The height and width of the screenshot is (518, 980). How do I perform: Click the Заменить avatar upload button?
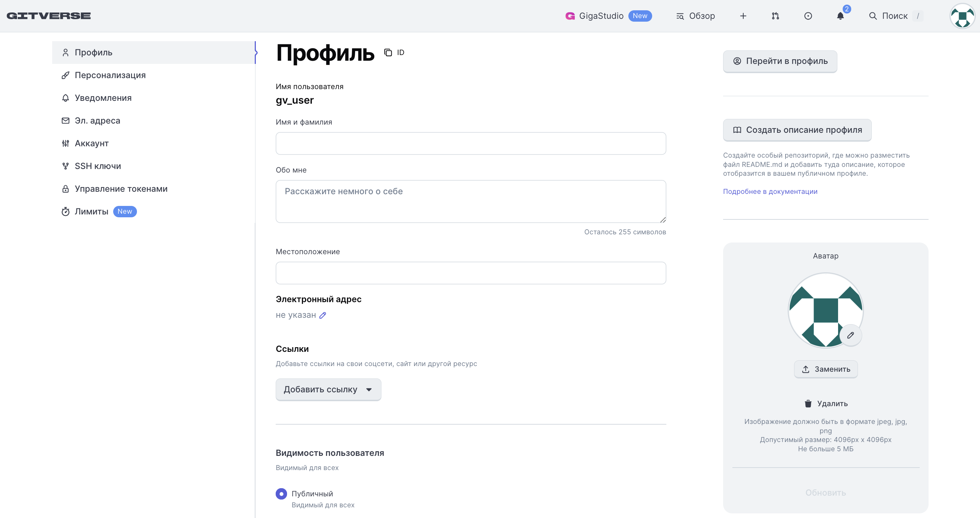[x=825, y=369]
